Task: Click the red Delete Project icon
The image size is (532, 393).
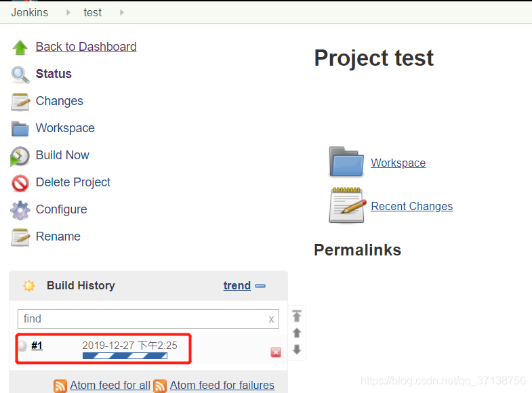Action: click(20, 183)
